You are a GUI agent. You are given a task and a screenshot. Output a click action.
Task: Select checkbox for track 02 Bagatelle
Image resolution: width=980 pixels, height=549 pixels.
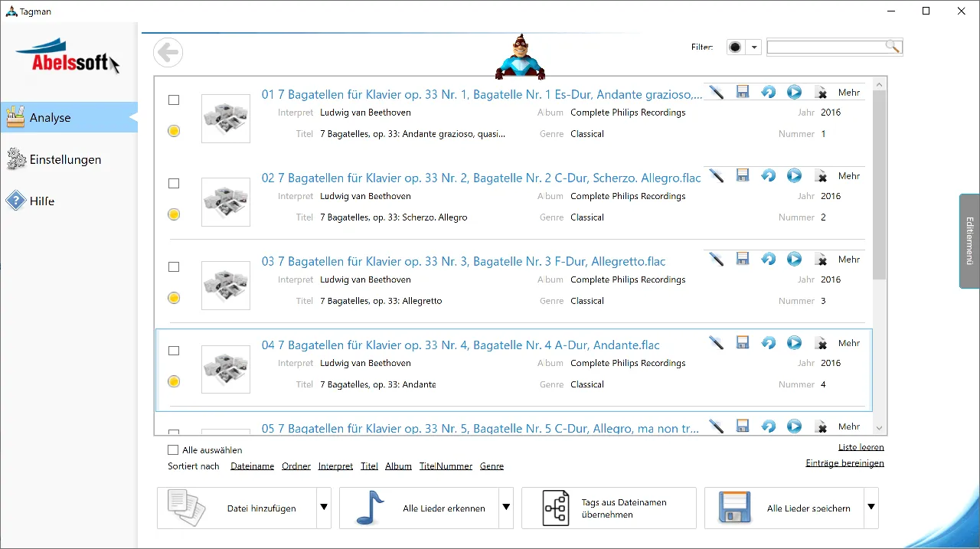pyautogui.click(x=174, y=183)
